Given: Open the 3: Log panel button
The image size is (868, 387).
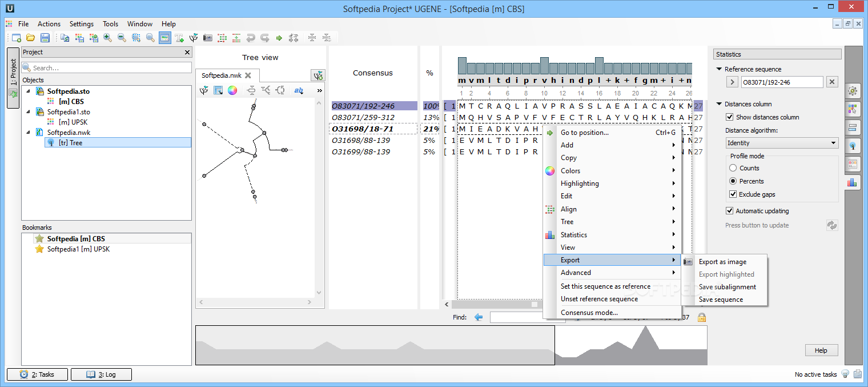Looking at the screenshot, I should click(x=101, y=374).
